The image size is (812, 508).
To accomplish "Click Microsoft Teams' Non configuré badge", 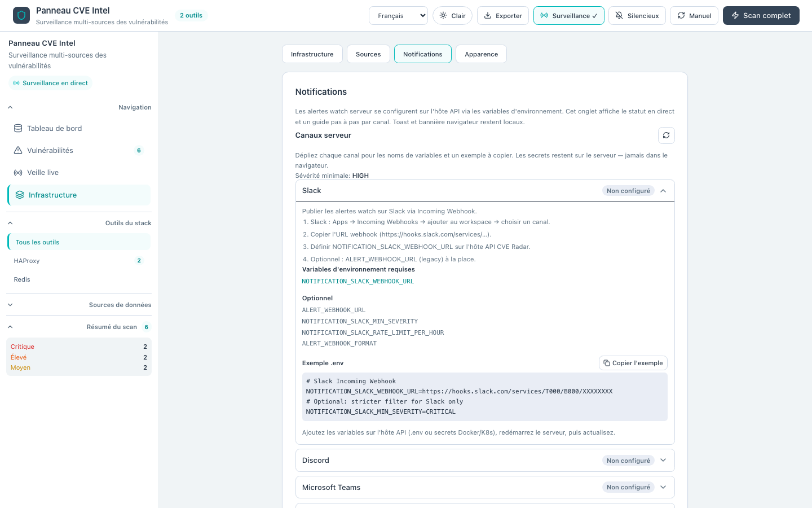I will 628,487.
